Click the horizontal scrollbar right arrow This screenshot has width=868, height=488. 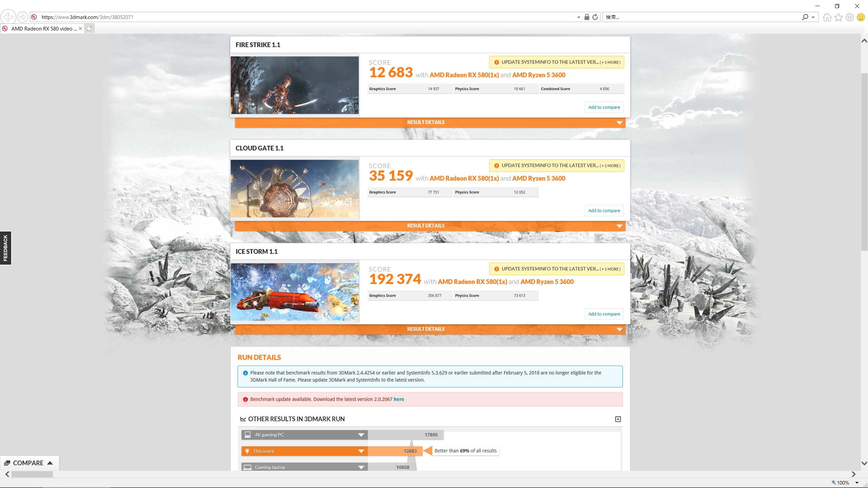pyautogui.click(x=853, y=474)
